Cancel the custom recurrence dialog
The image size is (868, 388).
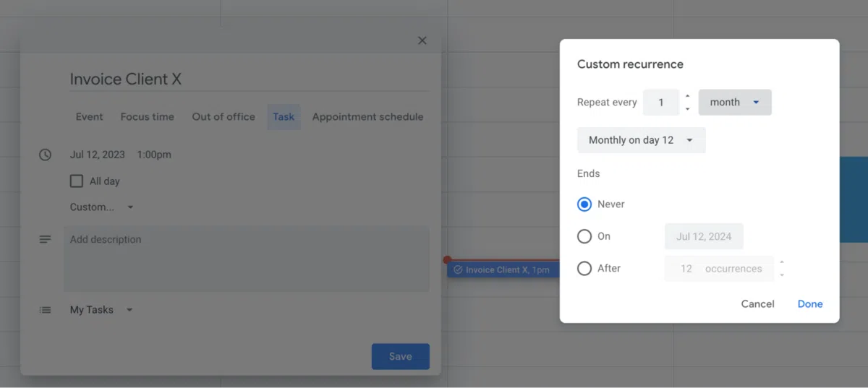coord(757,304)
